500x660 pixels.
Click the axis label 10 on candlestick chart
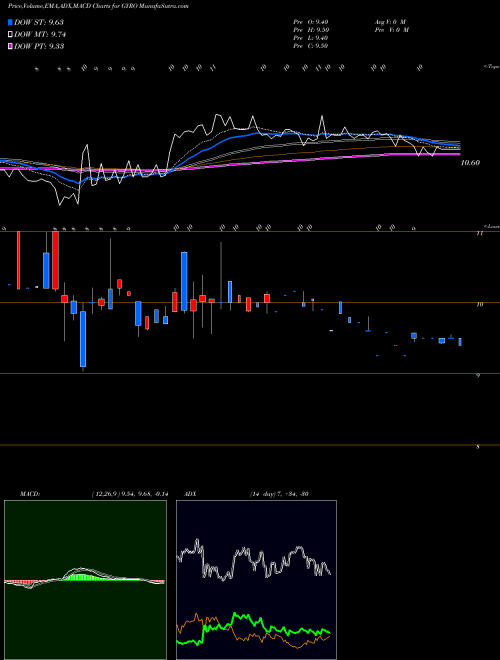coord(479,304)
